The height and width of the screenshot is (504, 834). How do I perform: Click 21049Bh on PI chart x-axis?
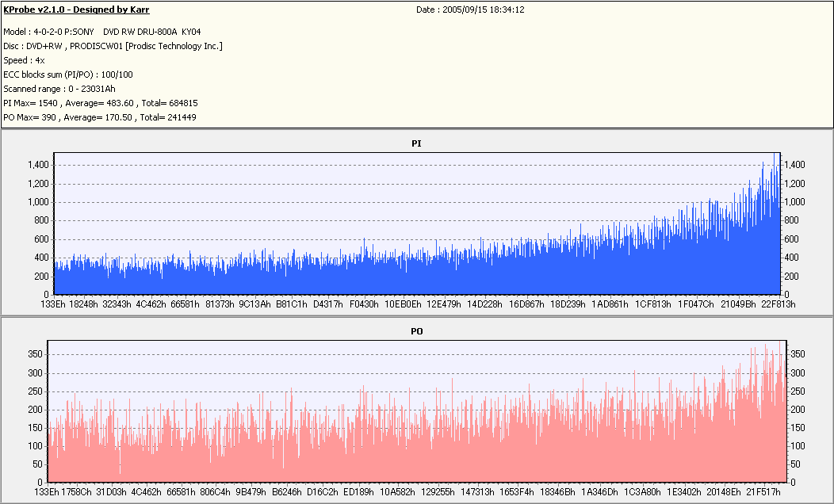[x=738, y=304]
